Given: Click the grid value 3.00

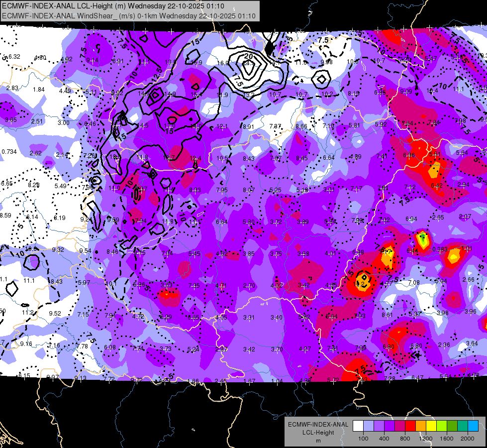Looking at the screenshot, I should pyautogui.click(x=64, y=123).
